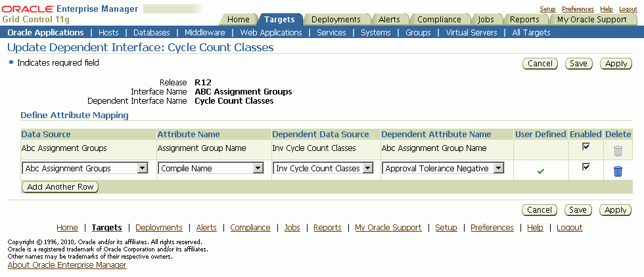
Task: Click the bottom Apply button
Action: pos(615,210)
